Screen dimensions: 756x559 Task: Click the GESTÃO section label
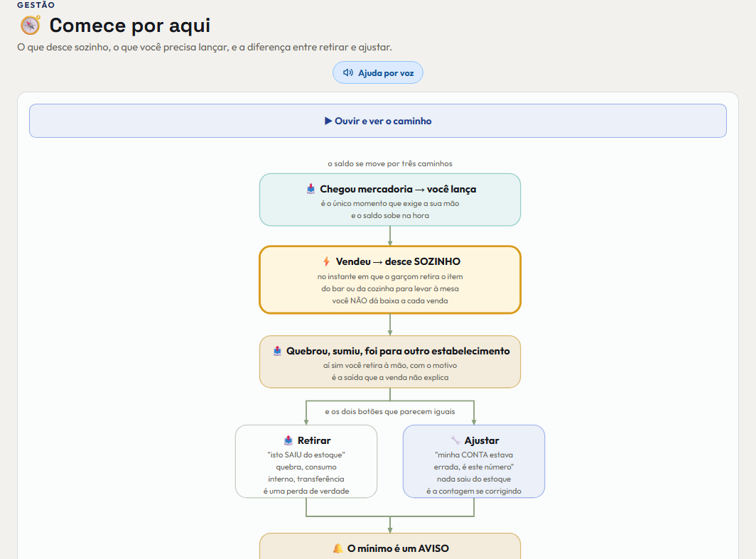point(36,5)
